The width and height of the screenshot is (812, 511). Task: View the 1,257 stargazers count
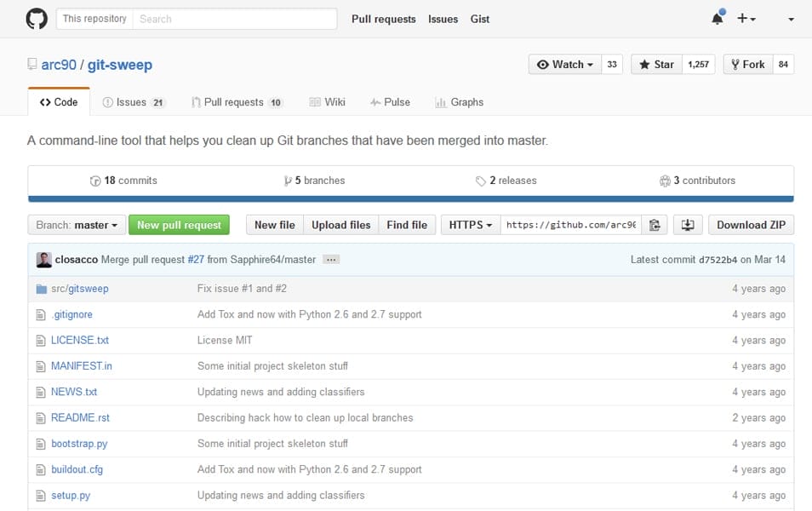[x=699, y=64]
